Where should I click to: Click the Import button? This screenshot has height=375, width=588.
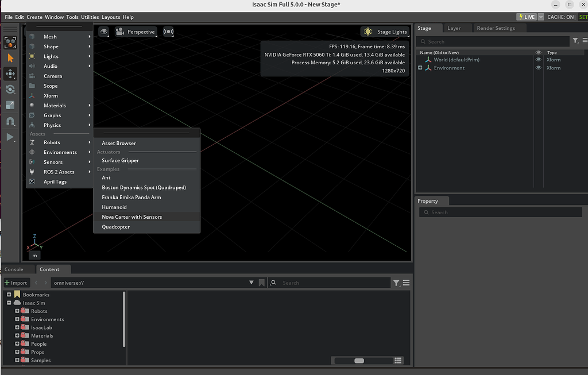(x=16, y=283)
